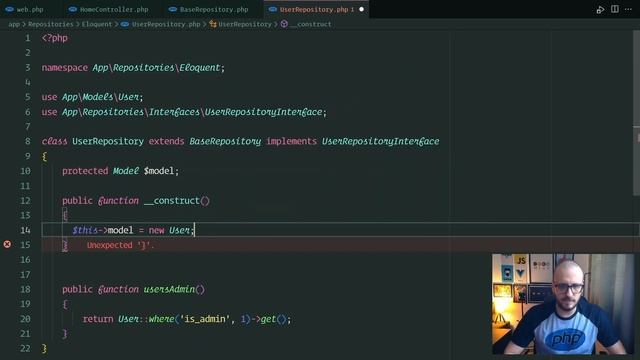Click the 'app' breadcrumb

[14, 24]
